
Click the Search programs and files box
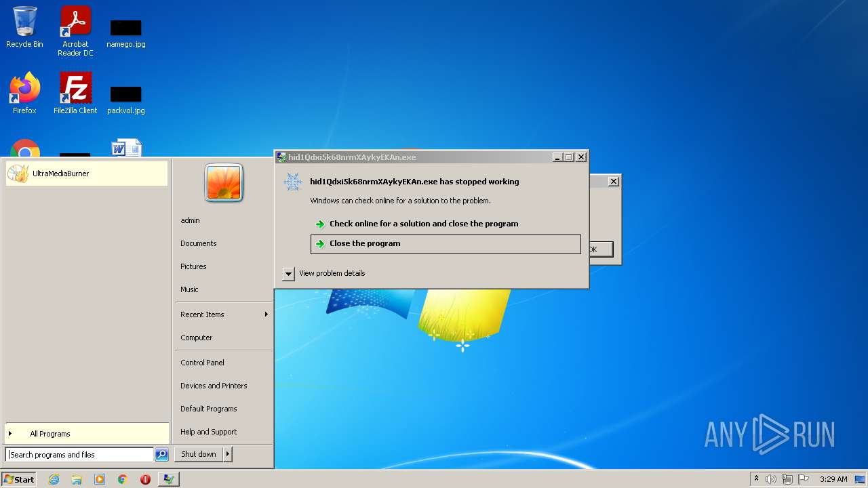[80, 455]
